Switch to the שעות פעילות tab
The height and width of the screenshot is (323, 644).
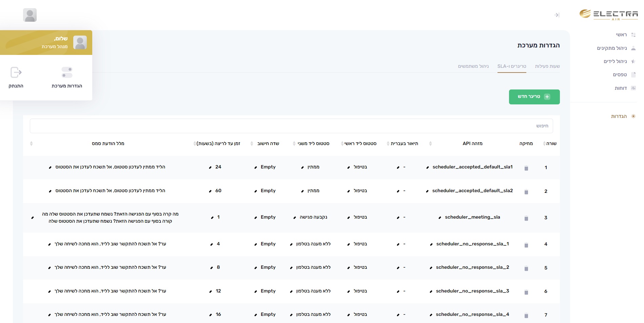(547, 66)
